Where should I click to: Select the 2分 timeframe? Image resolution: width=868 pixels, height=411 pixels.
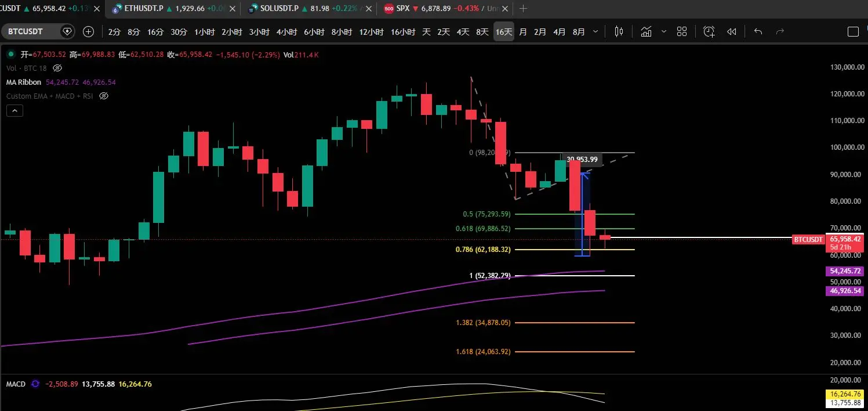[114, 32]
